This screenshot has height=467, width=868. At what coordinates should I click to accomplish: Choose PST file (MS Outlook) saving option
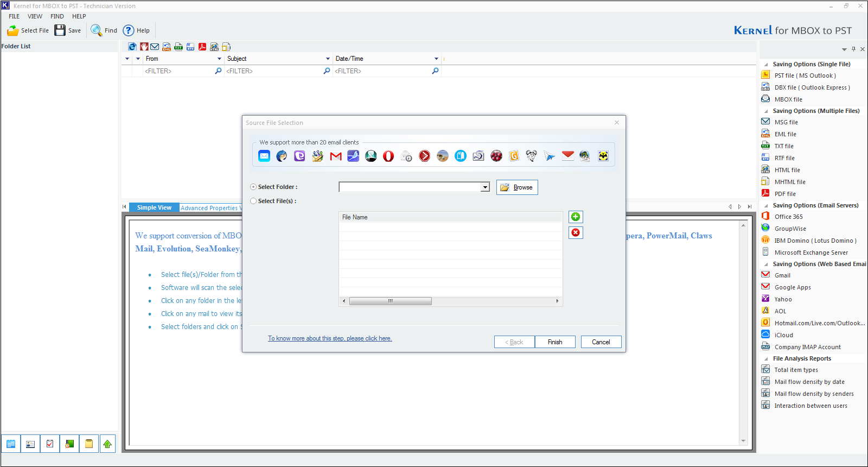(x=805, y=76)
